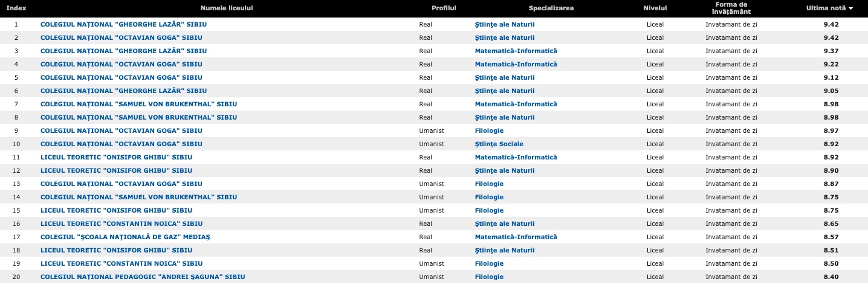Open Samuel von Brukenthal link in row 7
868x305 pixels.
[138, 104]
